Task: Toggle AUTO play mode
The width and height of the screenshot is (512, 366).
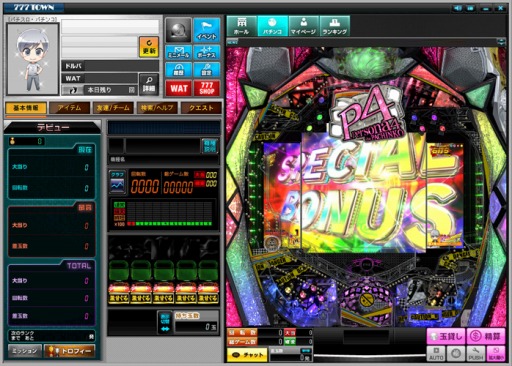Action: (x=436, y=354)
